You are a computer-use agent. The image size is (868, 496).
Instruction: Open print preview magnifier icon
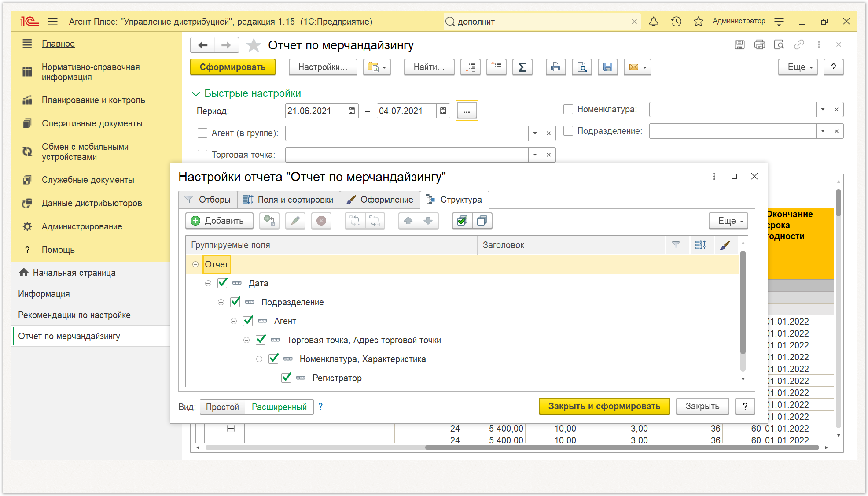582,67
